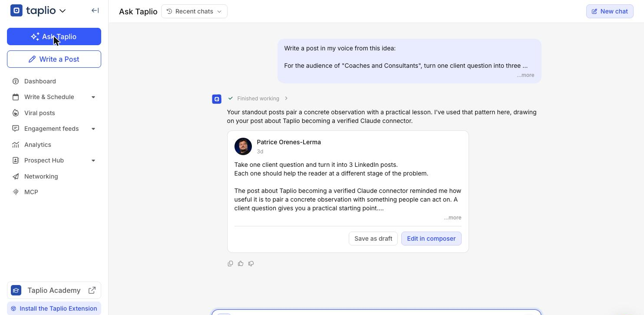This screenshot has width=644, height=315.
Task: Expand the Write & Schedule section arrow
Action: pos(93,97)
